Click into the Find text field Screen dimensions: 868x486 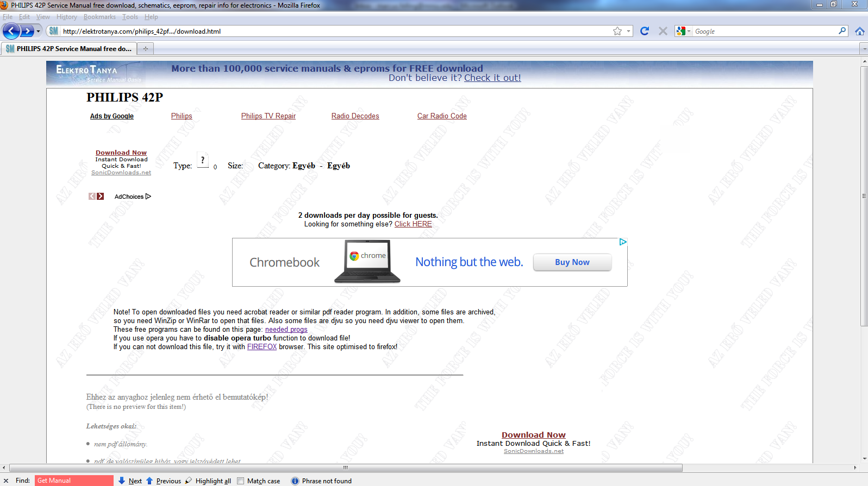coord(74,481)
